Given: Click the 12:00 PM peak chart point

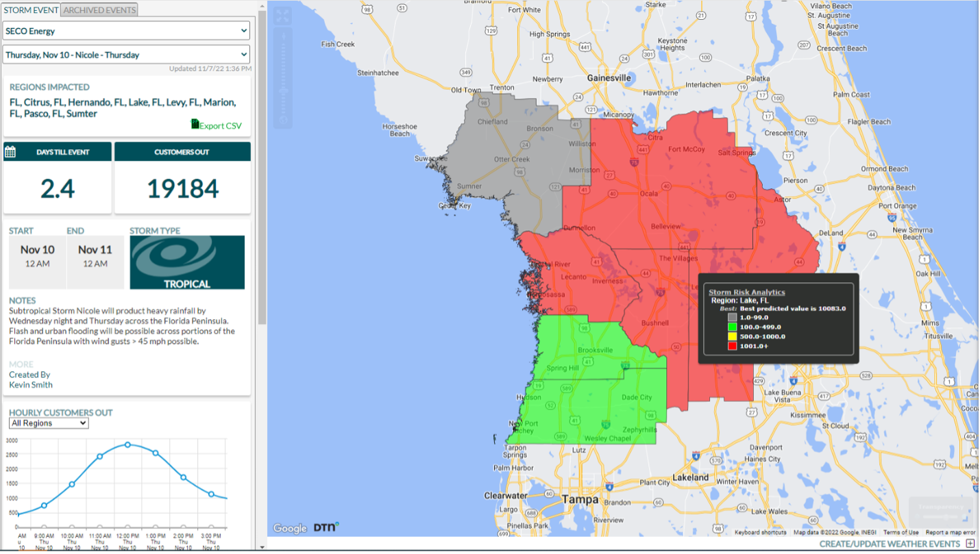Looking at the screenshot, I should [127, 444].
